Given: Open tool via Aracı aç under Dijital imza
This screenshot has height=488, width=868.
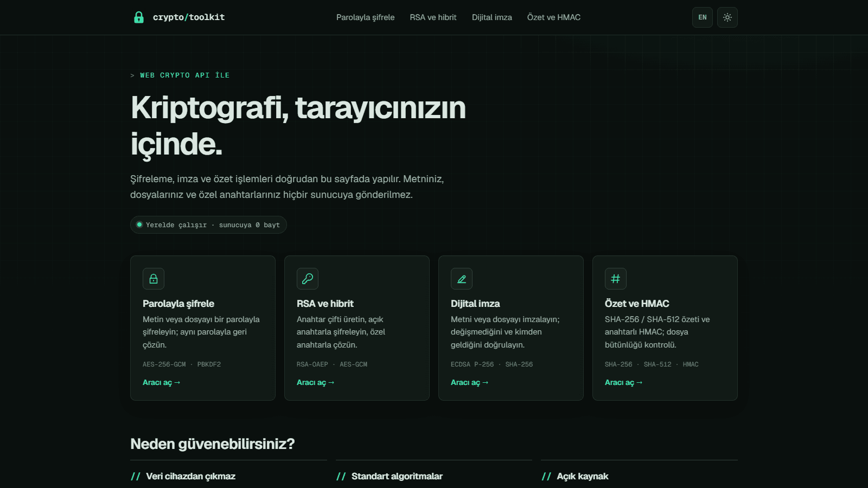Looking at the screenshot, I should 470,382.
